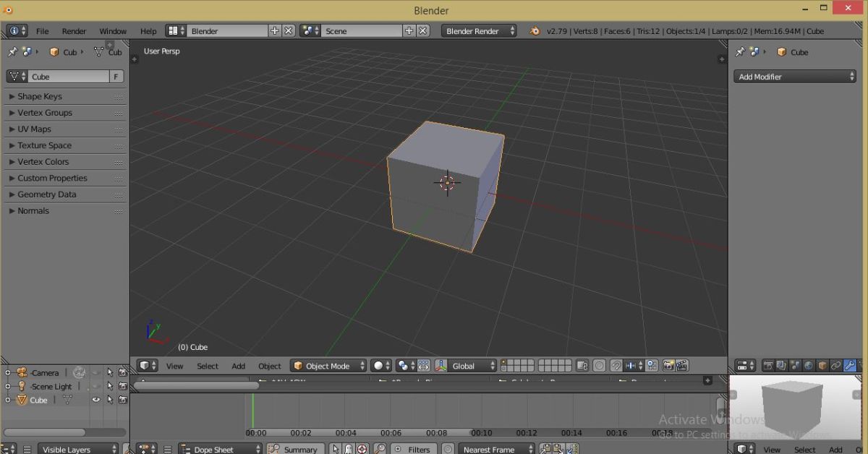Viewport: 868px width, 454px height.
Task: Click the Cube mesh name field
Action: [x=69, y=77]
